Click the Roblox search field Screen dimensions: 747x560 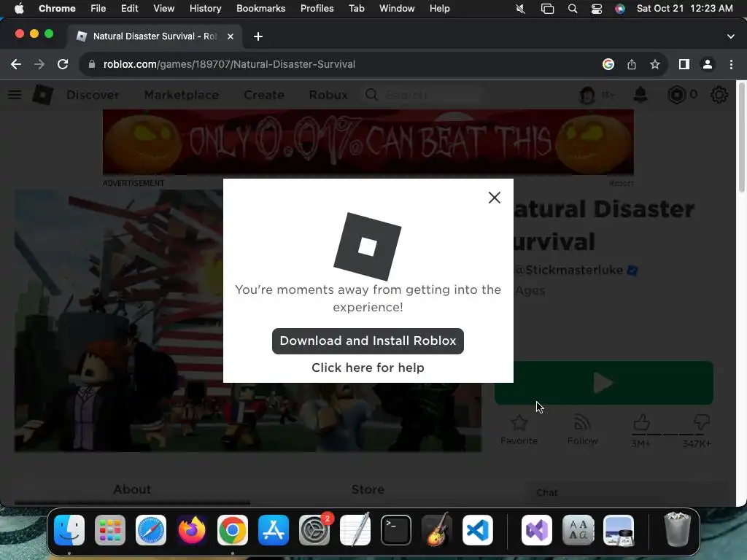point(422,95)
